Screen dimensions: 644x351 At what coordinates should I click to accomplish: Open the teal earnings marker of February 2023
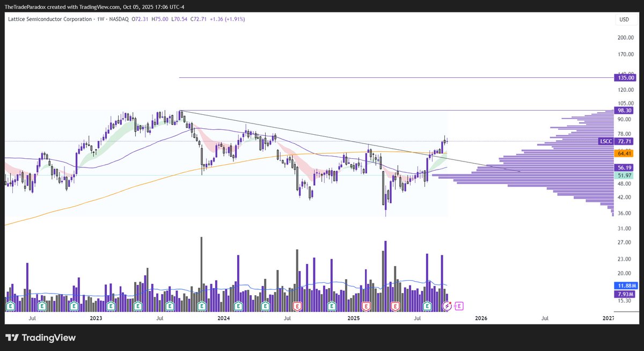(x=110, y=306)
